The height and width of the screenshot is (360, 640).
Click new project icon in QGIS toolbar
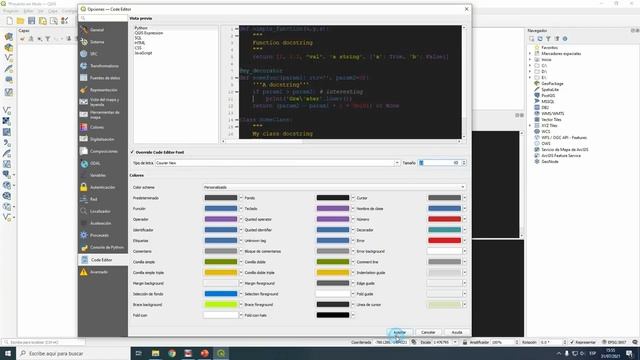coord(9,21)
